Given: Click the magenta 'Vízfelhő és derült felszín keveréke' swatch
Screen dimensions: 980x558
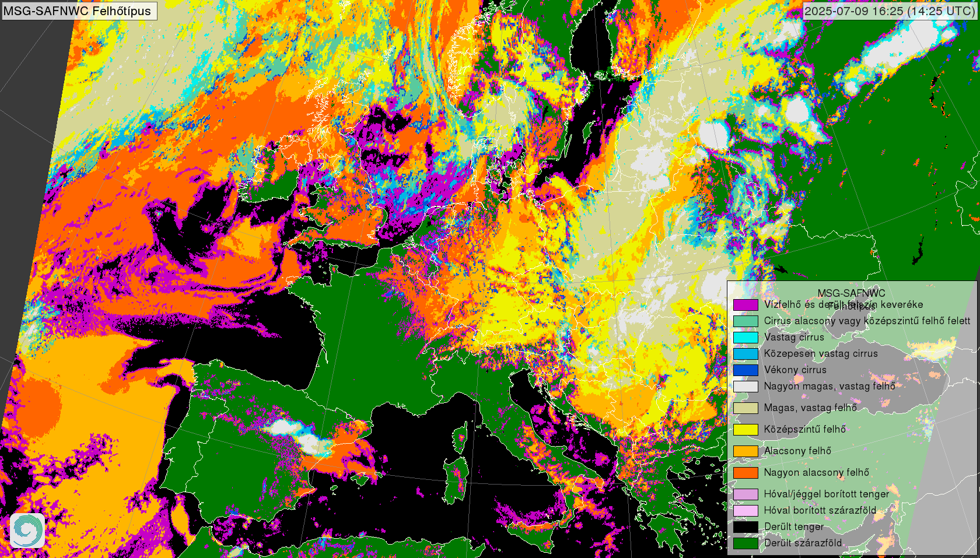Looking at the screenshot, I should [x=745, y=304].
